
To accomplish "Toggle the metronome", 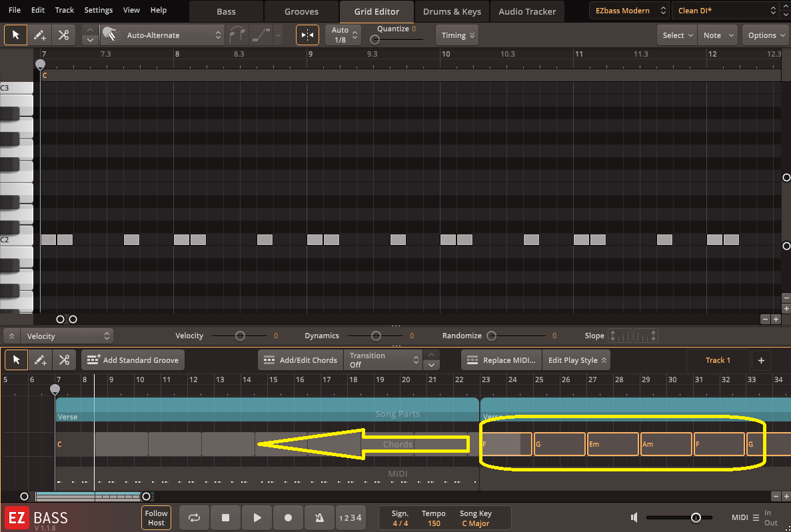I will coord(319,518).
